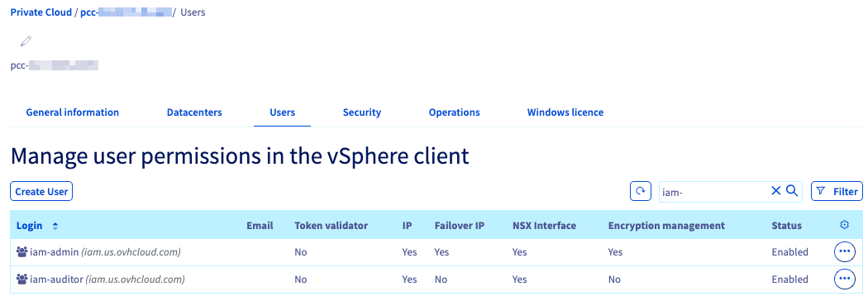Click the pencil edit icon
868x301 pixels.
(x=26, y=41)
